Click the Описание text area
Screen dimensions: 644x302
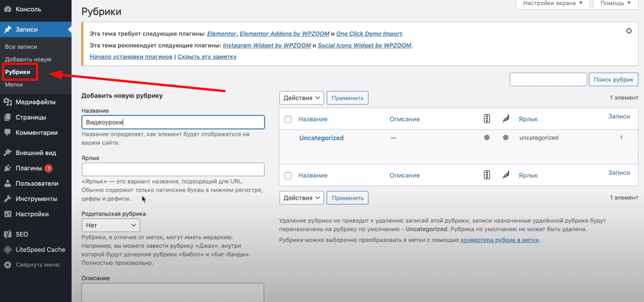(x=173, y=293)
